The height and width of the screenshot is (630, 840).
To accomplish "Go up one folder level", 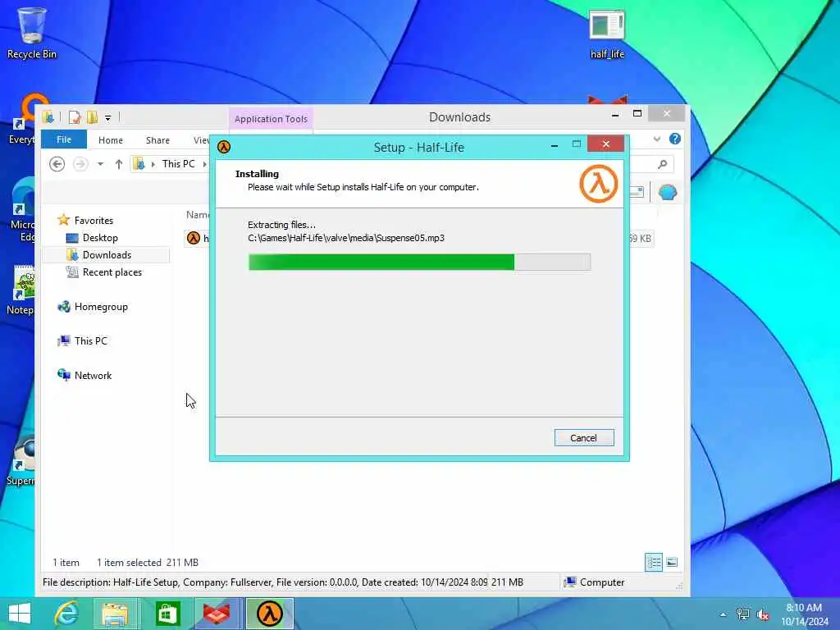I will (x=118, y=164).
